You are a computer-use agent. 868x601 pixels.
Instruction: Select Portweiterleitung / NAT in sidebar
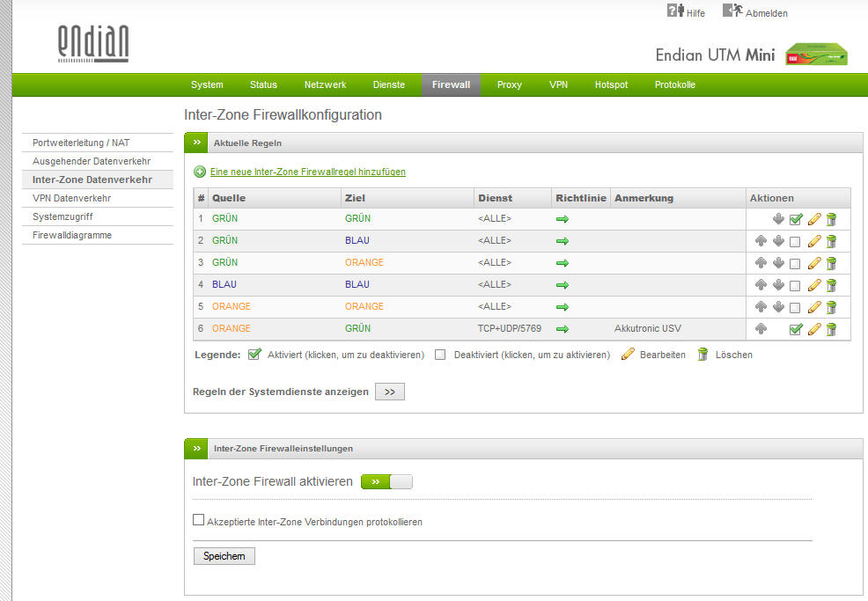coord(81,143)
